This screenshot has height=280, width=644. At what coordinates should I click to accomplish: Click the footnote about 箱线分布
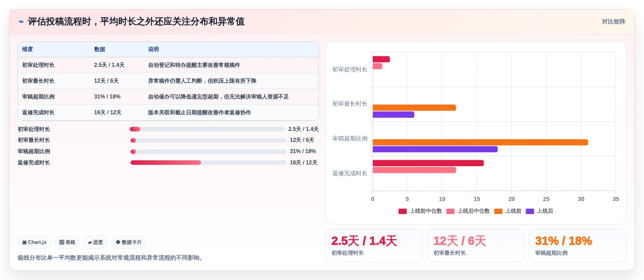click(x=111, y=258)
